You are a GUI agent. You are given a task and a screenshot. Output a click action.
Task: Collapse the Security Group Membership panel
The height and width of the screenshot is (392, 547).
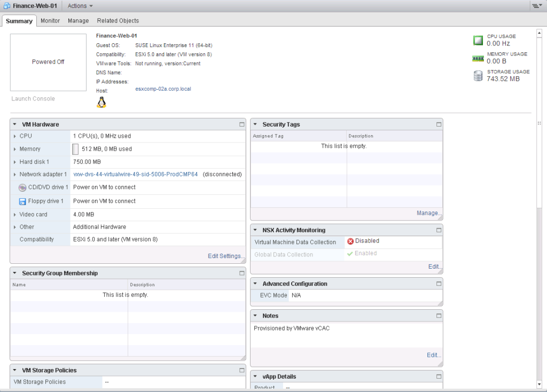coord(14,273)
